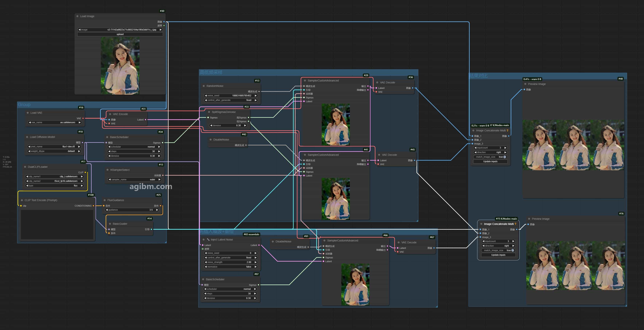This screenshot has width=644, height=330.
Task: Collapse BasicScheduler node #34 using its dot
Action: 107,137
